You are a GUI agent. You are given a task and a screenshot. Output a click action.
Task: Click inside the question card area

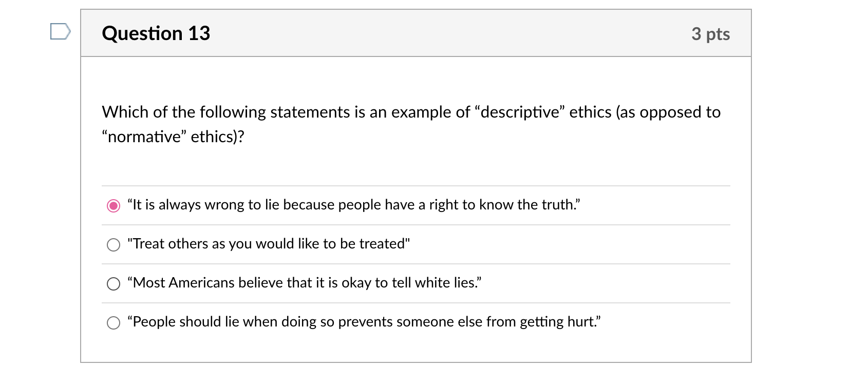(x=411, y=169)
